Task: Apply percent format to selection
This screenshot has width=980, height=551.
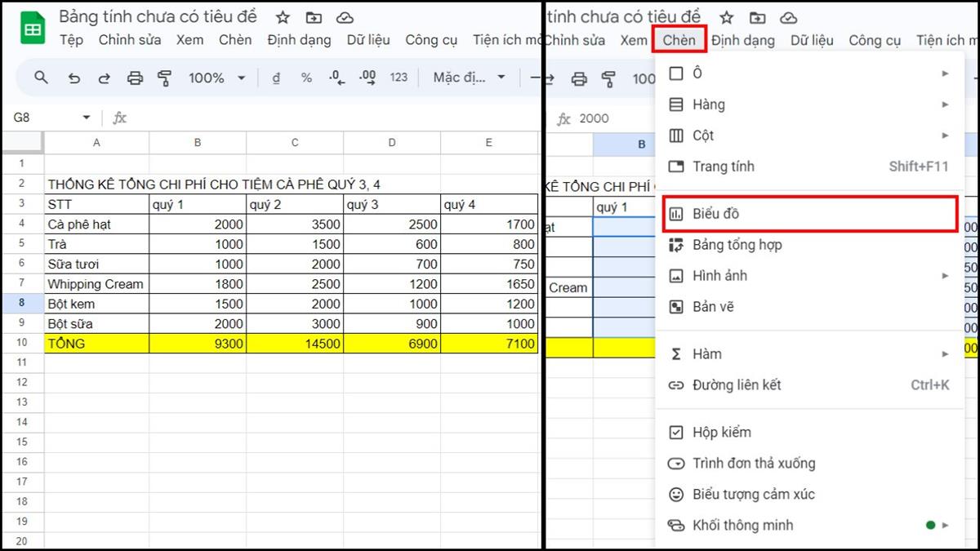Action: (x=306, y=78)
